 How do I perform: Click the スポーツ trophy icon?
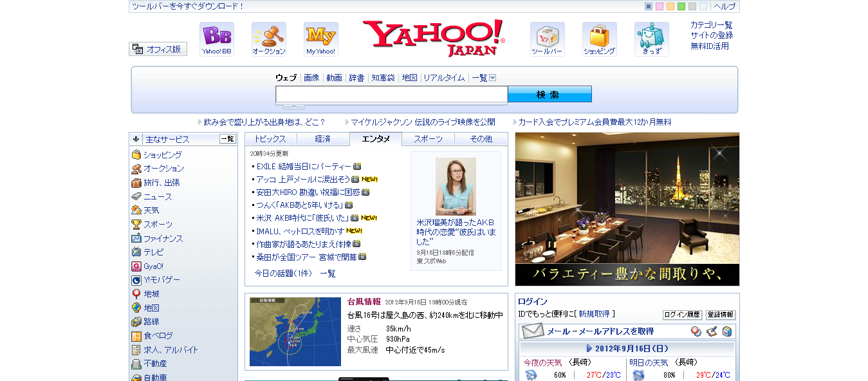coord(136,224)
